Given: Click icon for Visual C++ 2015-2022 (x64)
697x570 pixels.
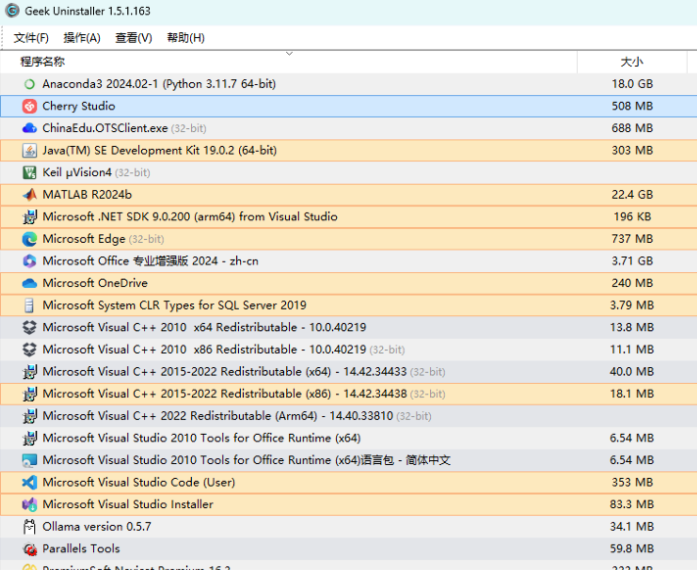Looking at the screenshot, I should [x=29, y=372].
